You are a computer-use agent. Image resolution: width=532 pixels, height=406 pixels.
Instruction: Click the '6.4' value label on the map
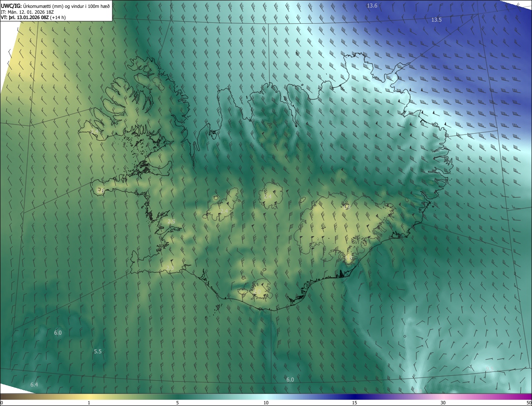[34, 385]
